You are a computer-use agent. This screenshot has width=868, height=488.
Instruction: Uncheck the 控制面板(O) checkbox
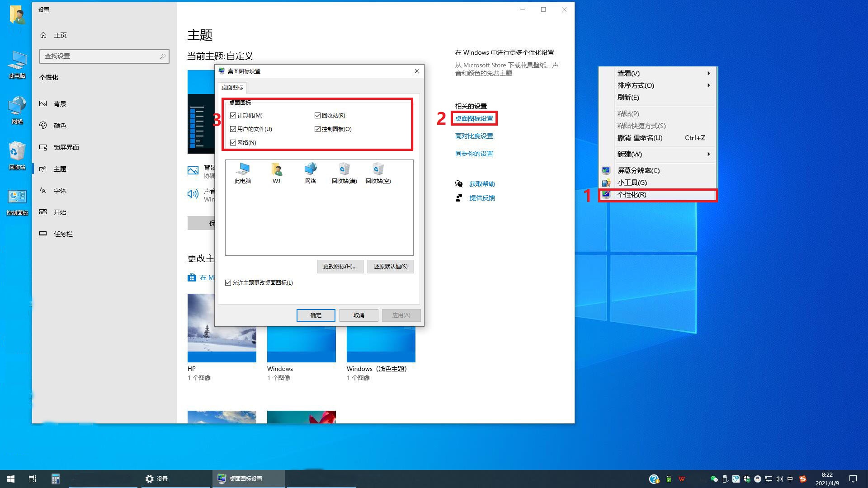coord(317,129)
